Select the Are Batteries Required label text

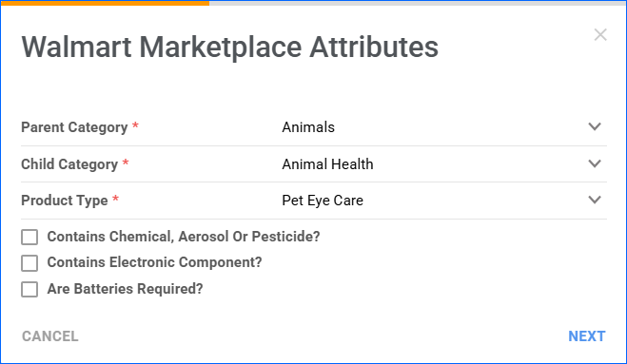[125, 289]
